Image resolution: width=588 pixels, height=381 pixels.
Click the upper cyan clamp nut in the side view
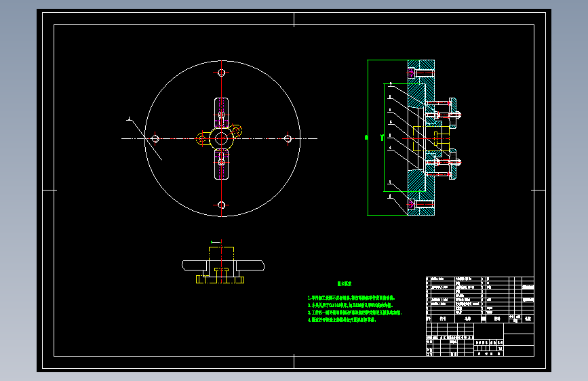point(453,113)
